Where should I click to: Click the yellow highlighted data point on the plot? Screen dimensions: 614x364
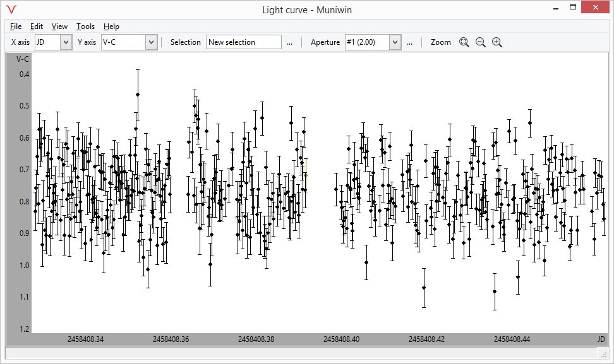pyautogui.click(x=306, y=175)
